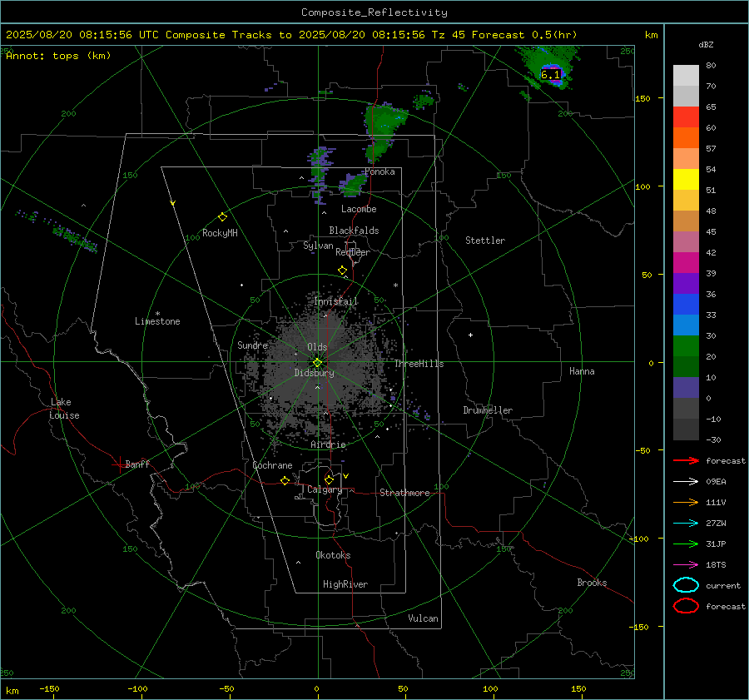The image size is (749, 700).
Task: Pick the magenta 42-39 dBZ color band
Action: (686, 263)
